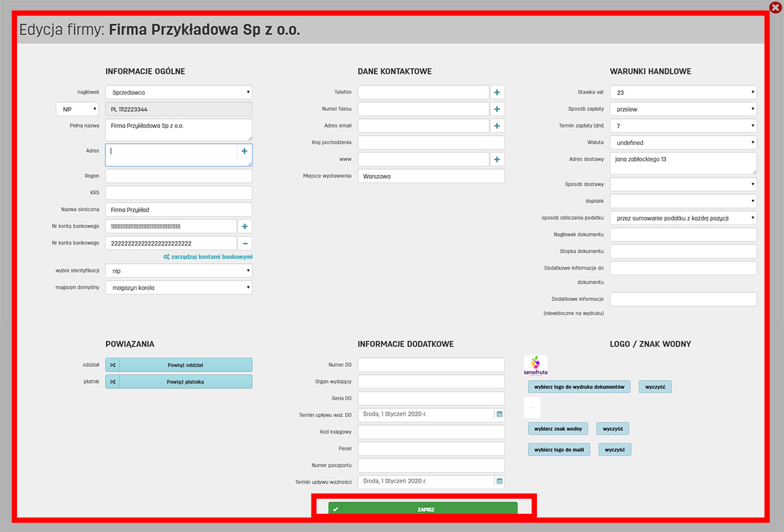784x532 pixels.
Task: Add bank account with plus icon
Action: (244, 227)
